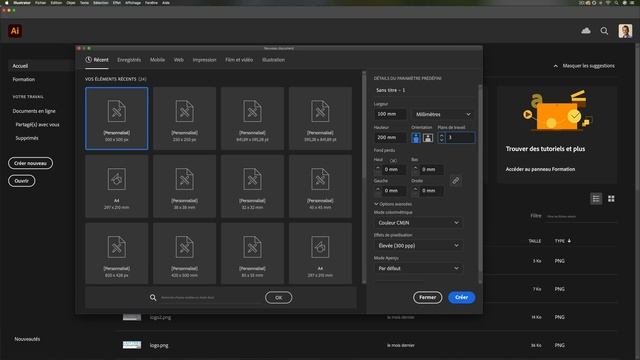This screenshot has width=640, height=360.
Task: Switch to the Mobile tab
Action: pyautogui.click(x=157, y=60)
